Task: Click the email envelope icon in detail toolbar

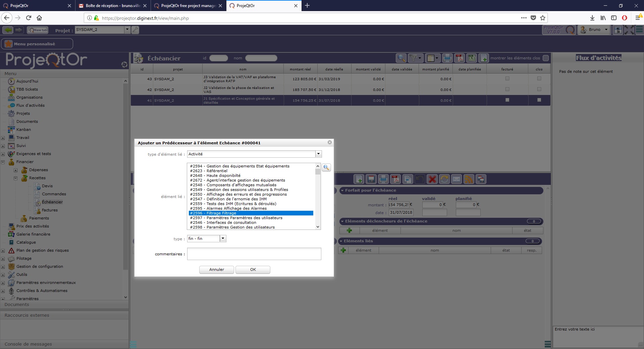Action: point(457,179)
